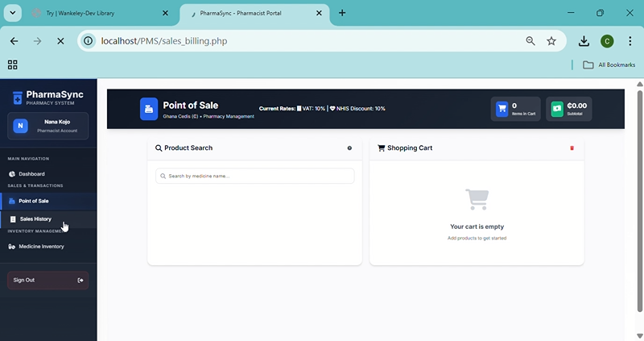Switch to Try | Wankeley-Dev Library tab

tap(100, 13)
